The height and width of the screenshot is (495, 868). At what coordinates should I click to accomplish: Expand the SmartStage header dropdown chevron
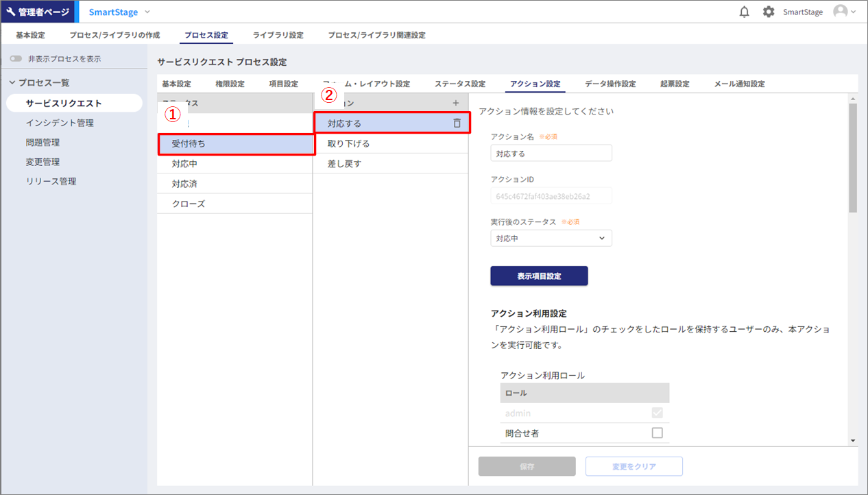click(x=147, y=12)
